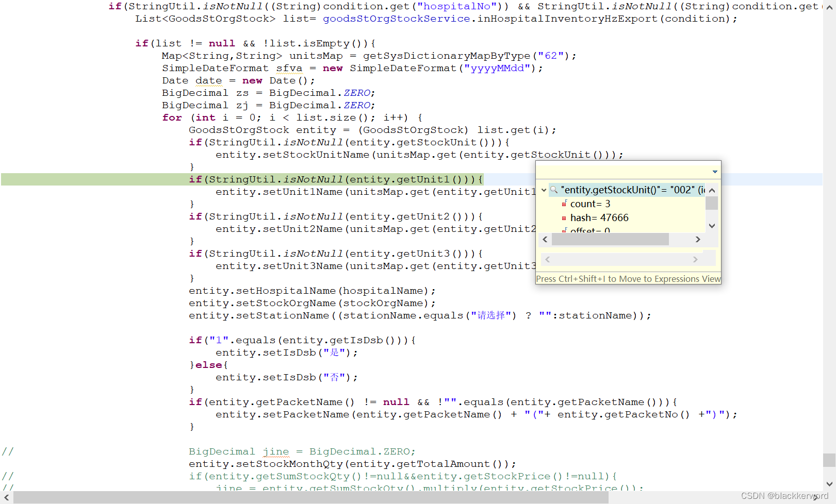Click the bottom-left scroll arrow of the editor
The width and height of the screenshot is (836, 504).
(6, 498)
